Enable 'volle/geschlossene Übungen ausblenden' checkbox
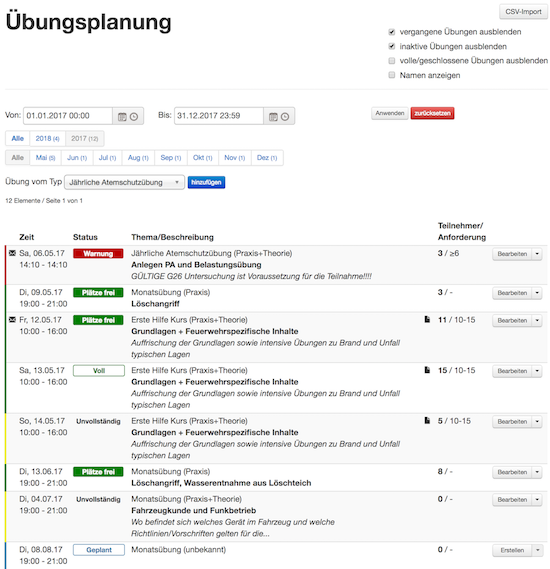550x569 pixels. (391, 61)
